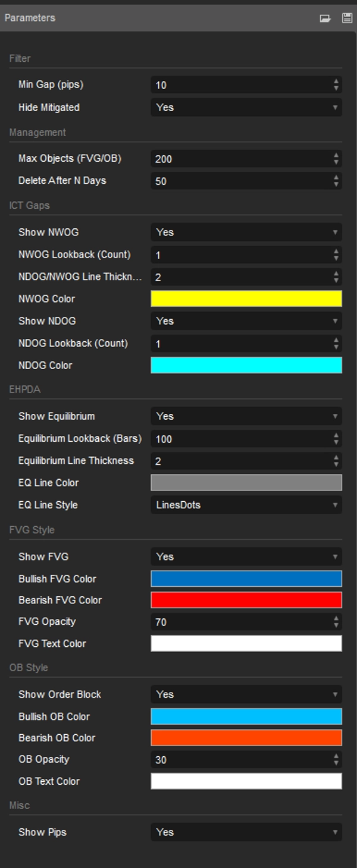Open the cyan NDOG Color swatch
This screenshot has width=357, height=868.
pyautogui.click(x=246, y=365)
